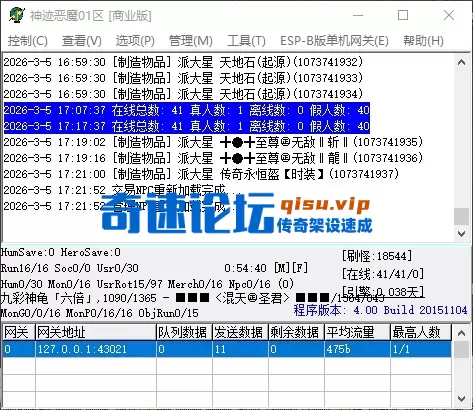Minimize the 神迹恶魔01区 window
This screenshot has width=473, height=410.
point(358,15)
